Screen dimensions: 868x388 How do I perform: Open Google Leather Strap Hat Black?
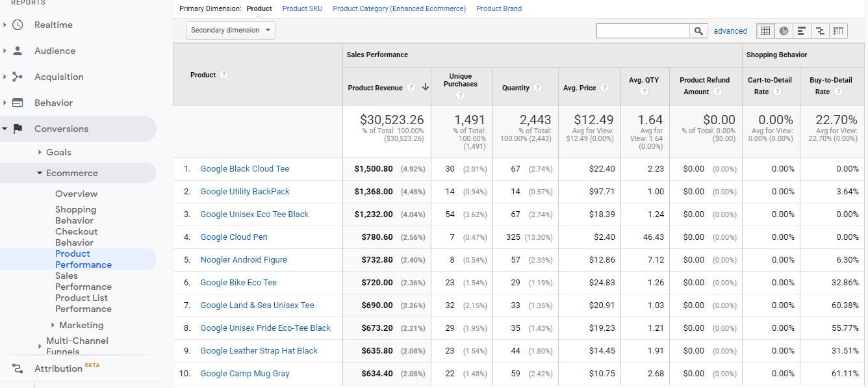click(259, 351)
